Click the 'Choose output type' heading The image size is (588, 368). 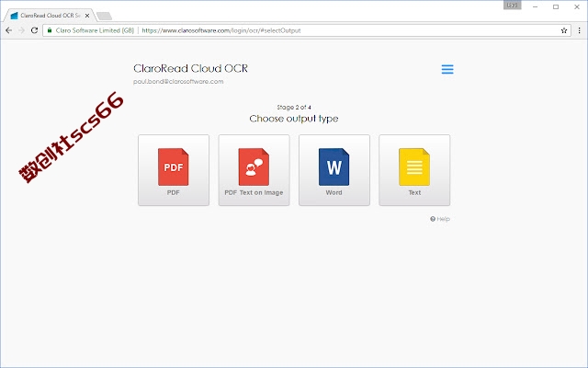294,119
